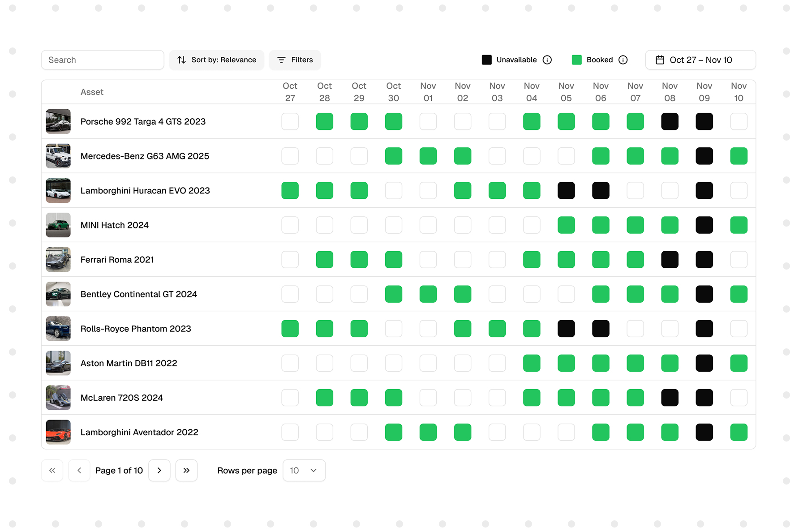Toggle Ferrari Roma Nov 10 empty cell
Viewport: 799px width, 532px height.
pyautogui.click(x=739, y=259)
